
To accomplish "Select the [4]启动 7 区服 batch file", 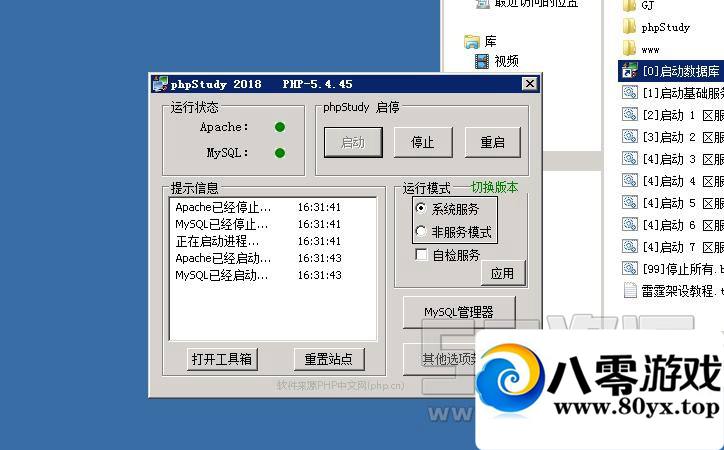I will click(672, 246).
